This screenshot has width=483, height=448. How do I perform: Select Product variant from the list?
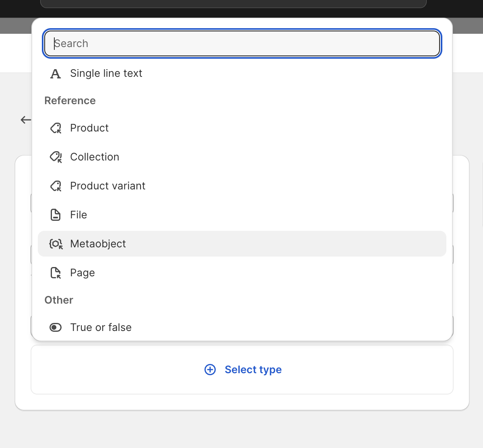[242, 186]
